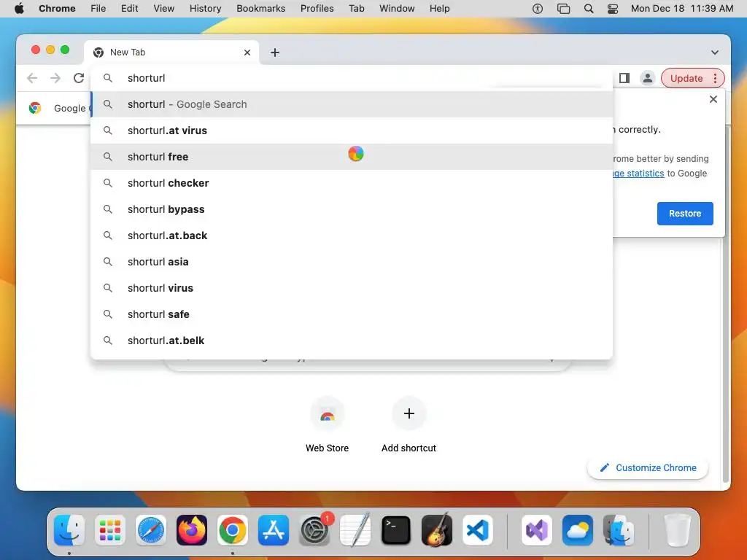
Task: Choose the shorturl safe suggestion
Action: [351, 314]
